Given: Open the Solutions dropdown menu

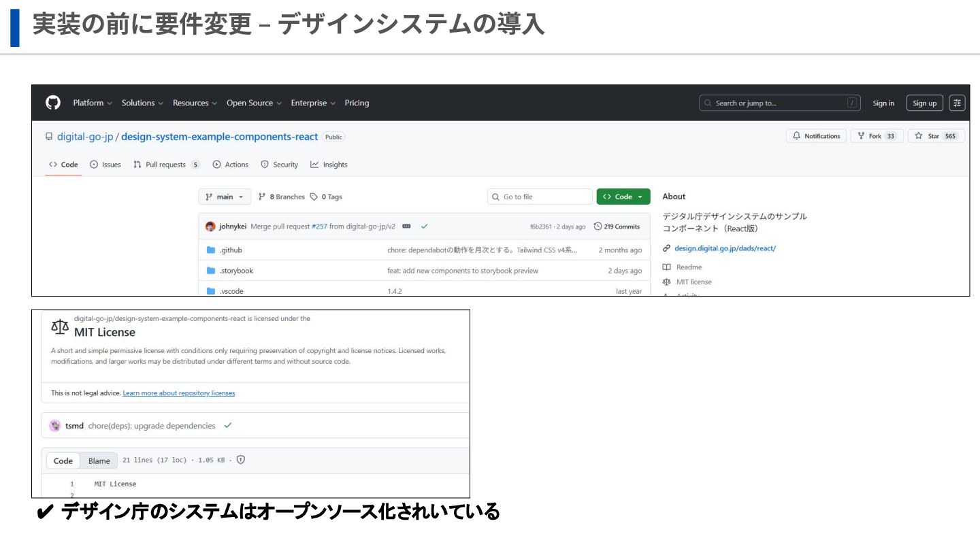Looking at the screenshot, I should click(x=142, y=103).
